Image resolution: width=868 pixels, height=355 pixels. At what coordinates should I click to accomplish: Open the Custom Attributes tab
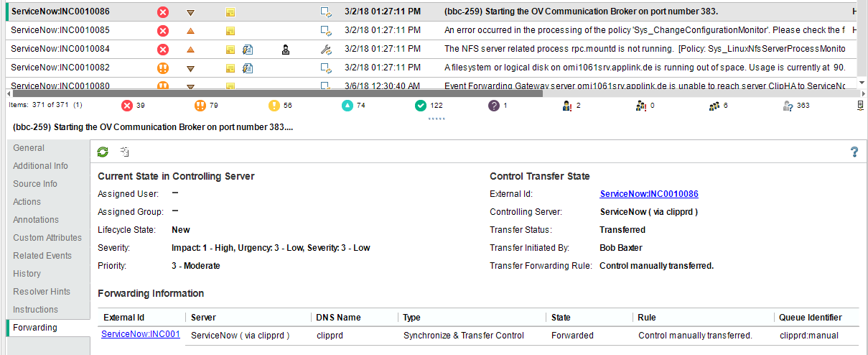[47, 238]
